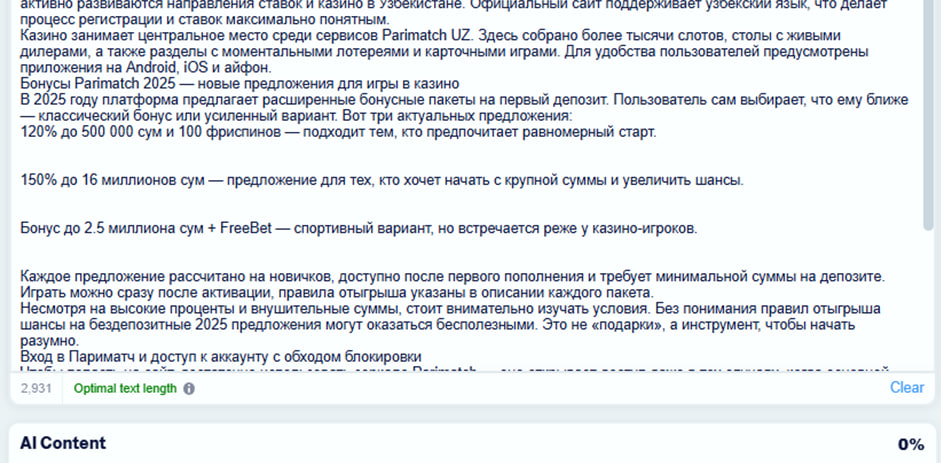Click the 0% AI content value
This screenshot has height=463, width=941.
(910, 444)
